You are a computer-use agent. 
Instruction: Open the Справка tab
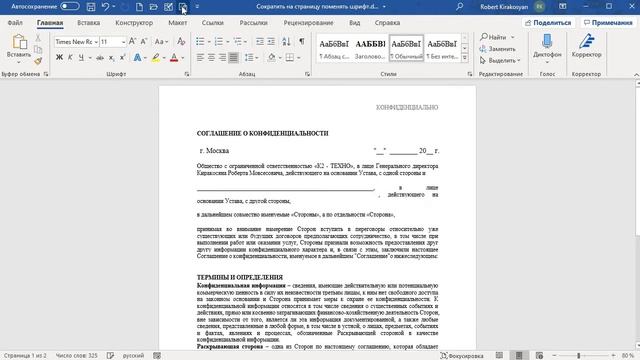(x=387, y=23)
